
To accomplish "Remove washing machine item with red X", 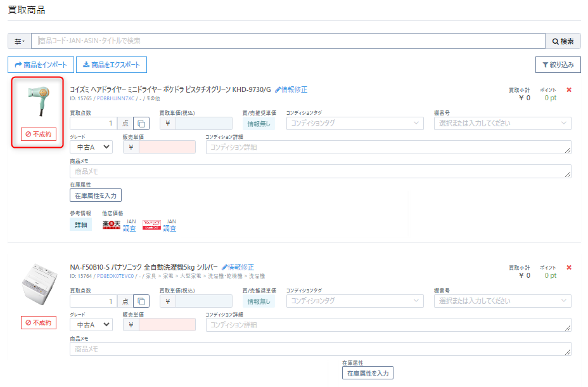I will 569,267.
